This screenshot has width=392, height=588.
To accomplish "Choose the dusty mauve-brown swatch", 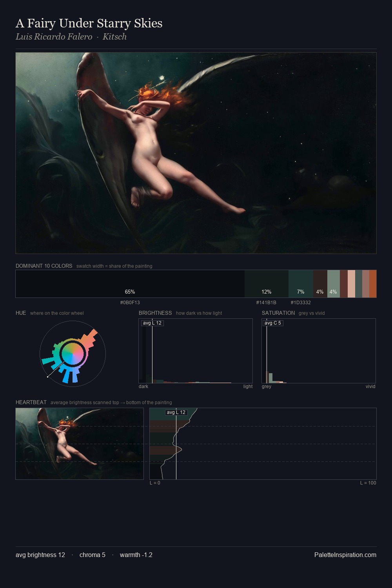I will [366, 284].
